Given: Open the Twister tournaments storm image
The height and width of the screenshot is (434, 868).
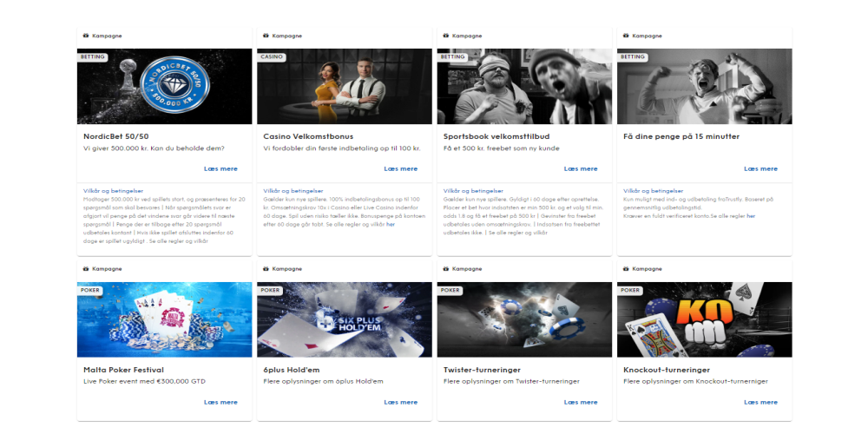Looking at the screenshot, I should [x=524, y=319].
